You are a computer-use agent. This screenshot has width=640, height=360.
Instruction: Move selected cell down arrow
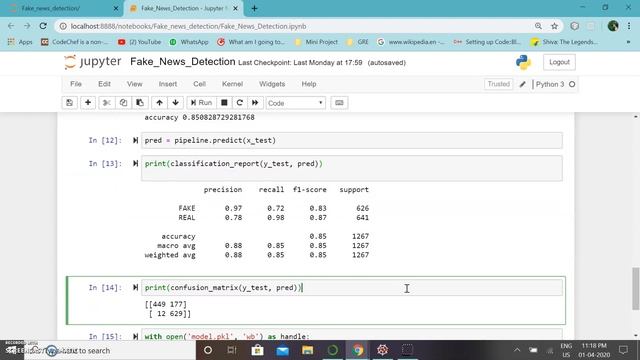176,103
